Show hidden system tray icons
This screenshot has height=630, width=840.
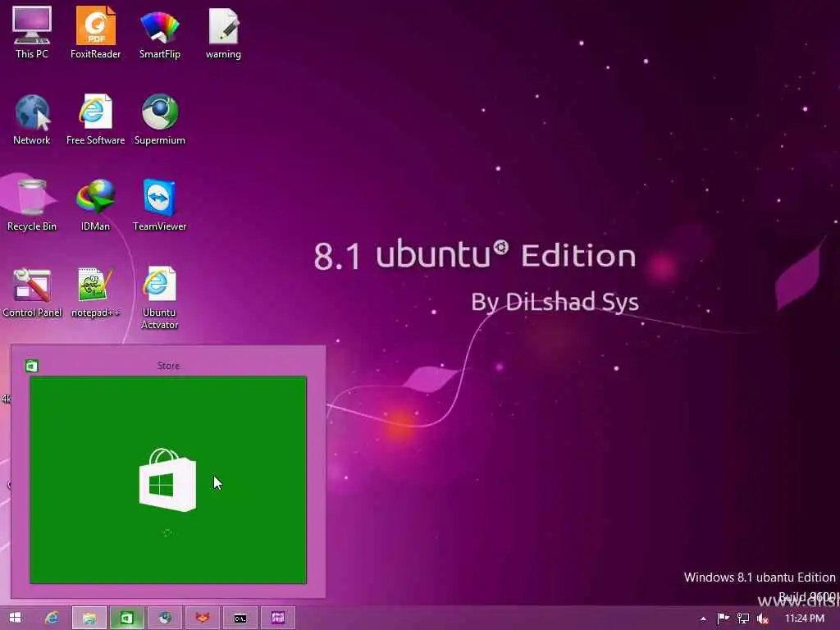(x=703, y=619)
